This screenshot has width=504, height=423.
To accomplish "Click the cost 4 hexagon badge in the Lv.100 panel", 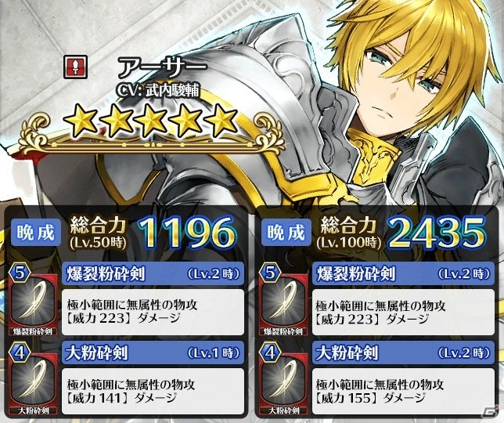I will tap(270, 352).
